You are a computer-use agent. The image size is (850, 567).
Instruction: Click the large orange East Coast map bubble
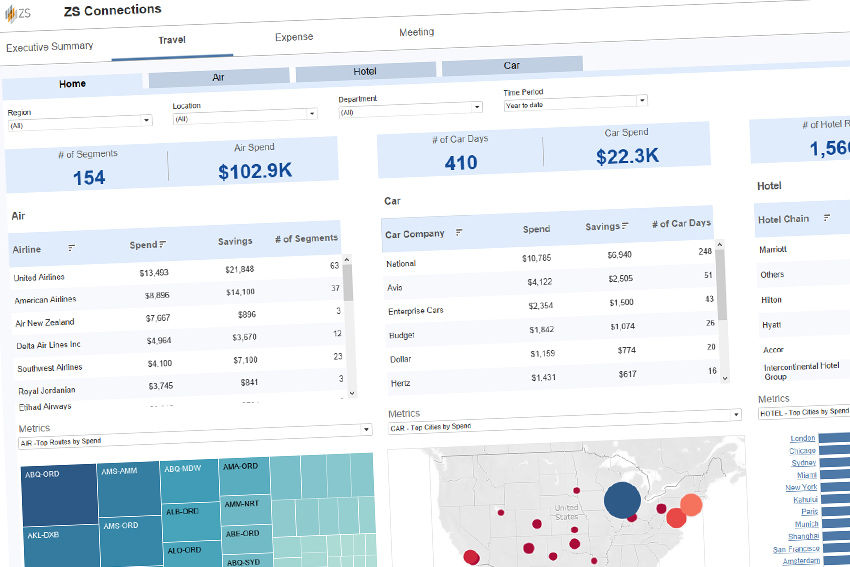point(691,505)
